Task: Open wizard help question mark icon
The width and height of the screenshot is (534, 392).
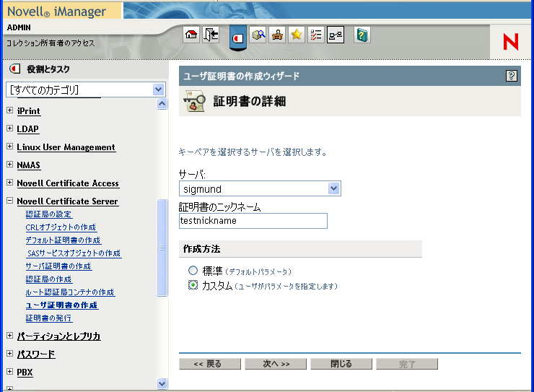Action: (x=511, y=76)
